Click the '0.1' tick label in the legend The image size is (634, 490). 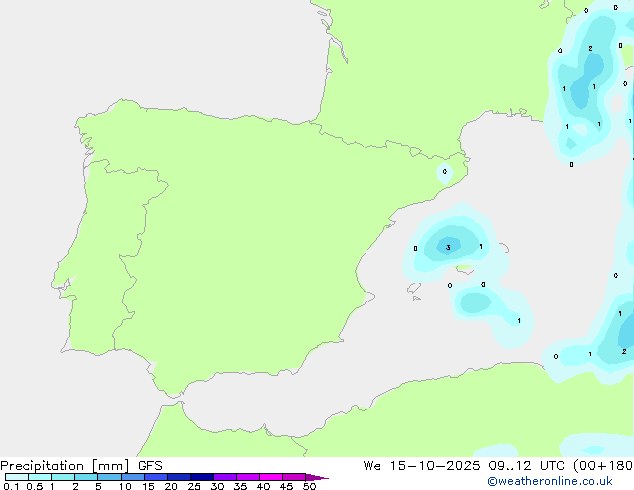point(11,486)
